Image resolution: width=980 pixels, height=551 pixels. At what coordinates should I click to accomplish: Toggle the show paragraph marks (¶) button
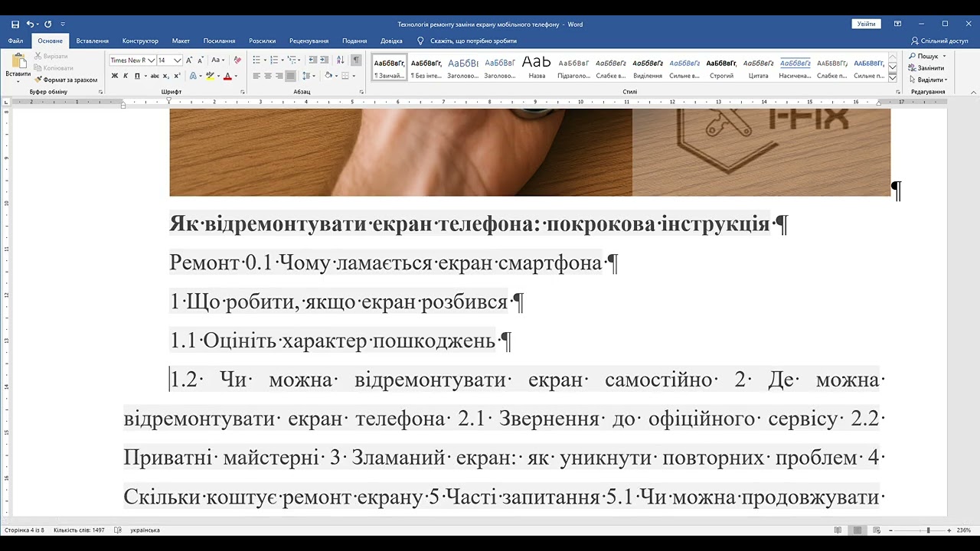click(356, 60)
